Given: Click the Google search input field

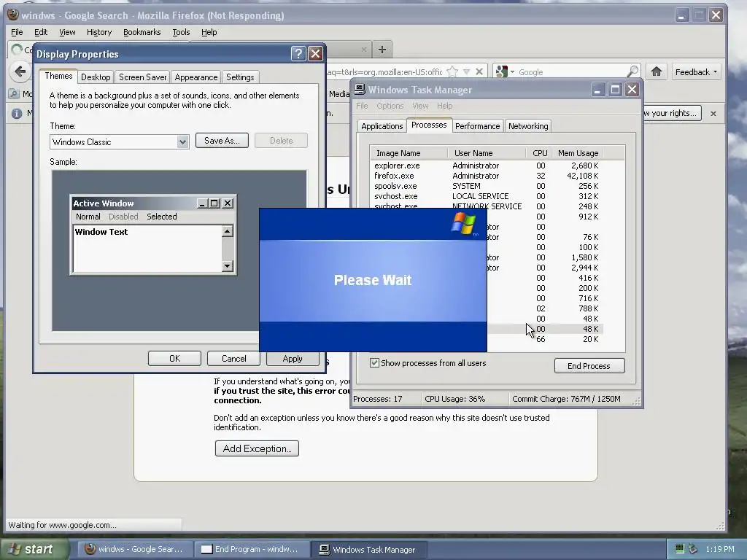Looking at the screenshot, I should (x=570, y=72).
